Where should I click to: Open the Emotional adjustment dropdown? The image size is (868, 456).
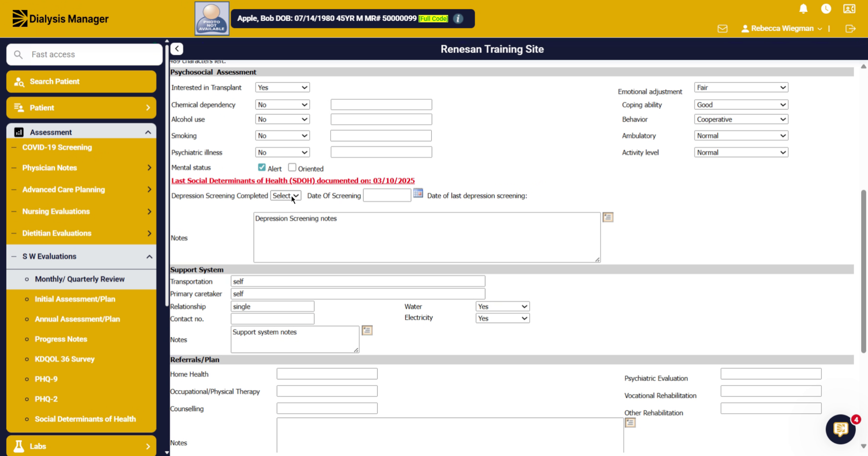pyautogui.click(x=741, y=87)
